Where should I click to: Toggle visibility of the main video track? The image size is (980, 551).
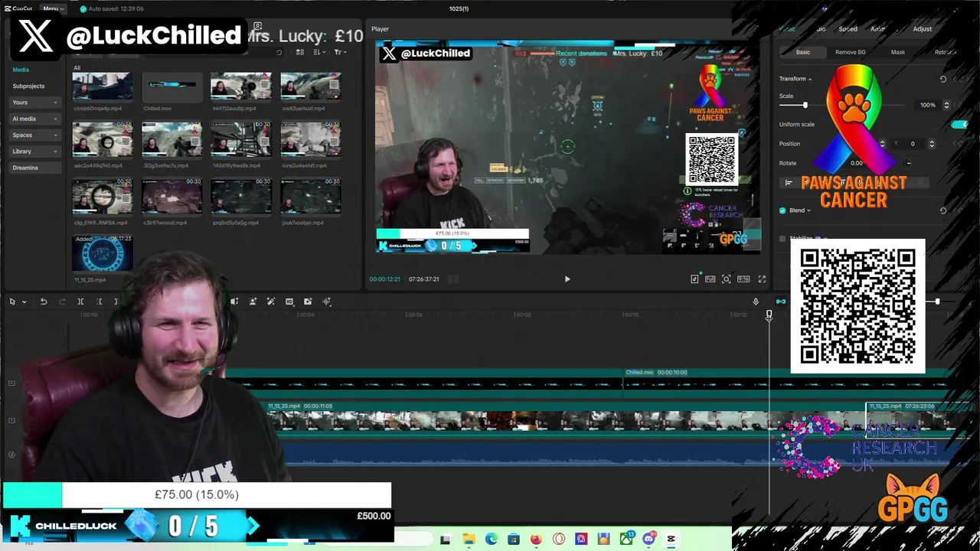(11, 421)
